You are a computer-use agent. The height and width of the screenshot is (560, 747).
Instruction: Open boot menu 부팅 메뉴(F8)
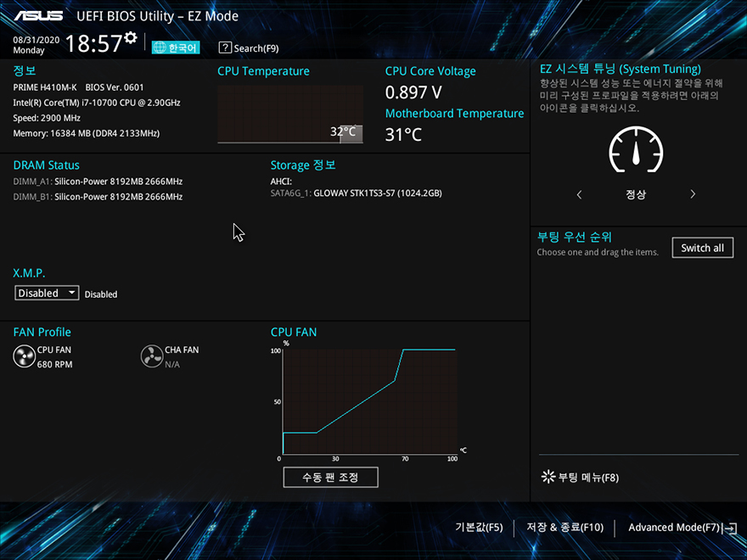click(580, 477)
